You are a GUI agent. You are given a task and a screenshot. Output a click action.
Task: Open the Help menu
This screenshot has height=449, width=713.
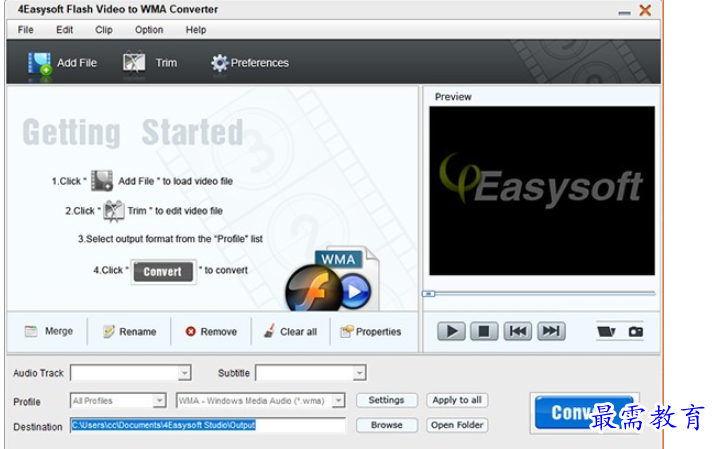point(196,30)
